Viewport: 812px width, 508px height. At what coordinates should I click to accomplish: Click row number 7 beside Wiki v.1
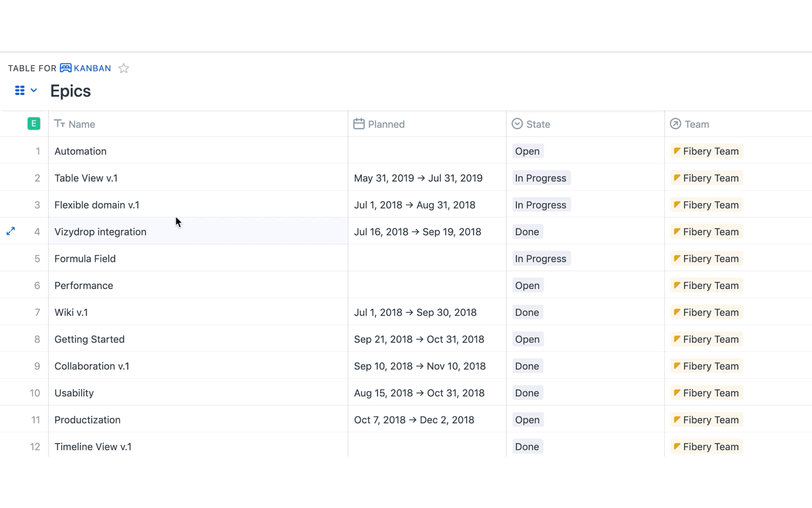(37, 312)
